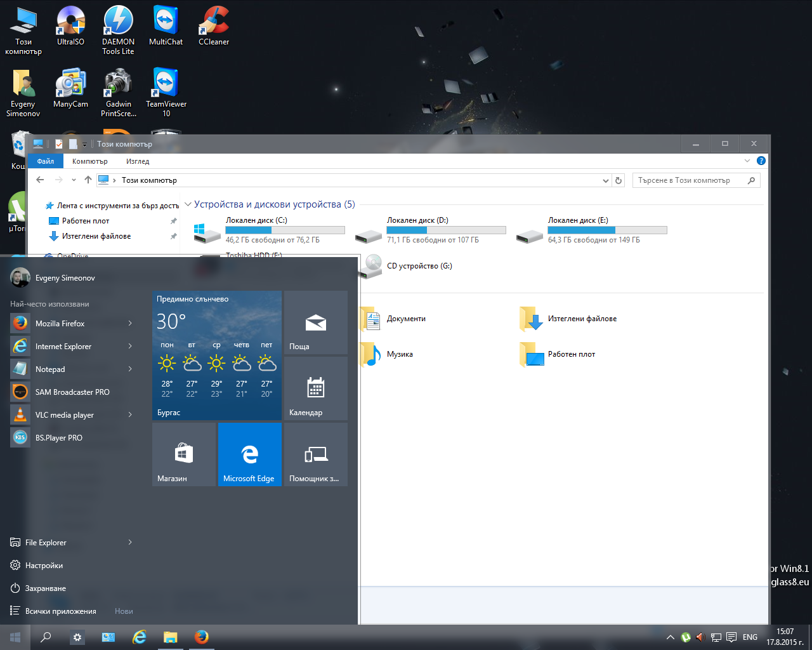Open the Календар tile

(316, 388)
